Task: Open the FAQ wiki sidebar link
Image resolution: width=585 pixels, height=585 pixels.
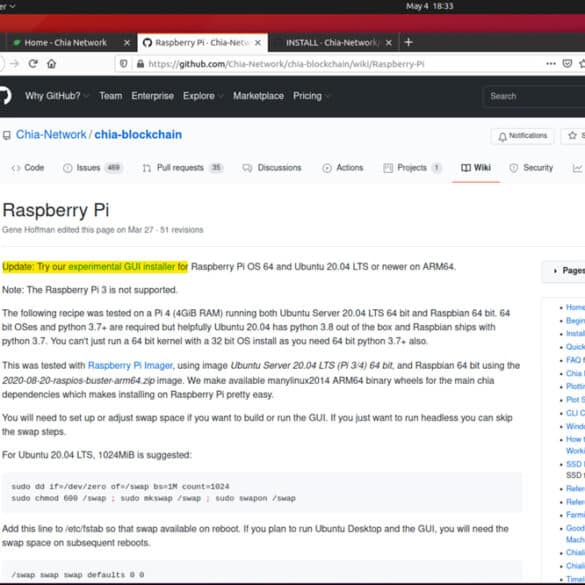Action: pyautogui.click(x=575, y=360)
